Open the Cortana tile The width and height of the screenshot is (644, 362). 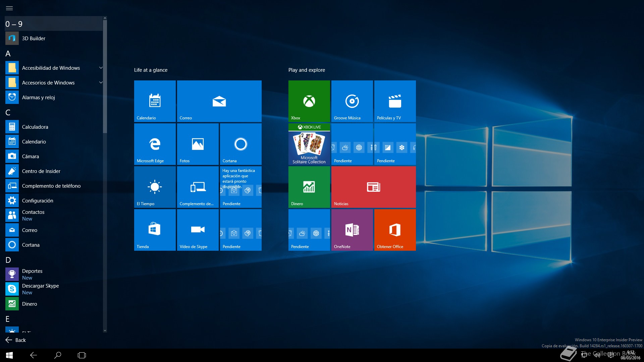coord(241,144)
